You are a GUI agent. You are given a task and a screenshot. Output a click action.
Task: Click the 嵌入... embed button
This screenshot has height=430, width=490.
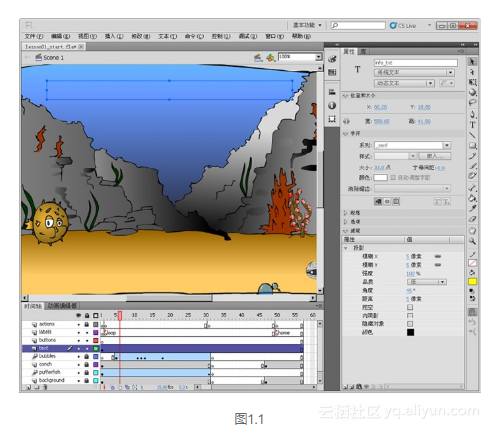coord(435,156)
